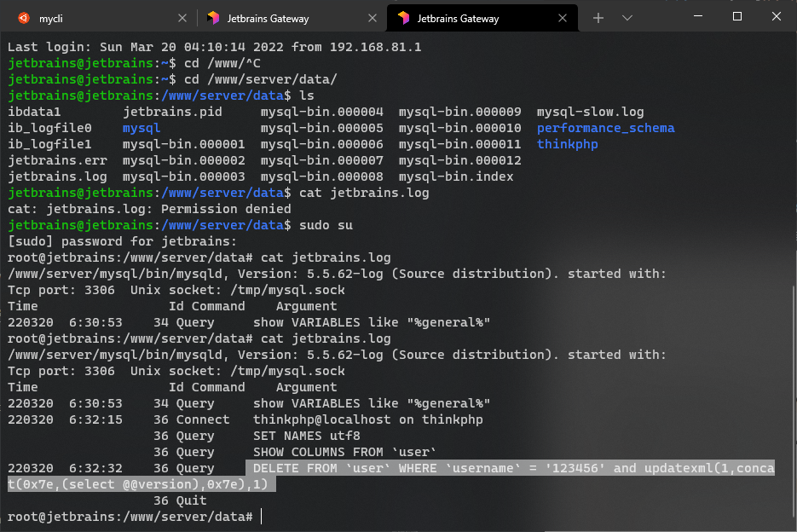Click the '36 Quit' log entry
797x532 pixels.
[180, 501]
